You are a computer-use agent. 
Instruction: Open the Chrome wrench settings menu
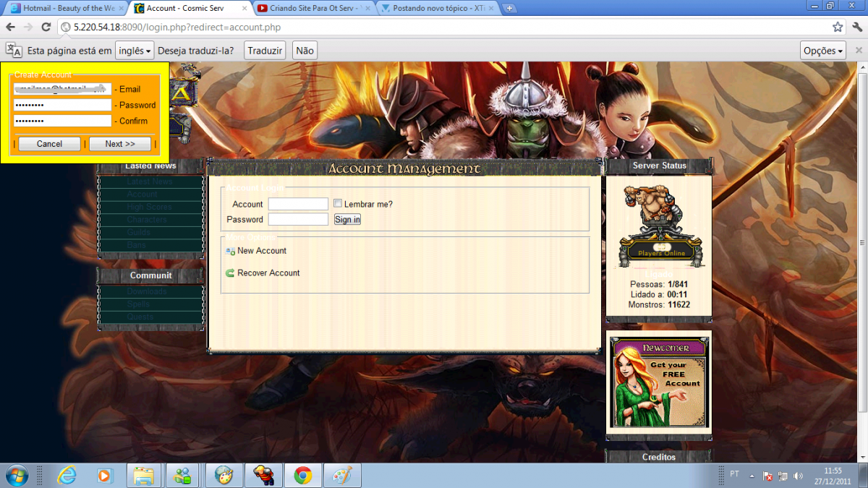[x=858, y=27]
